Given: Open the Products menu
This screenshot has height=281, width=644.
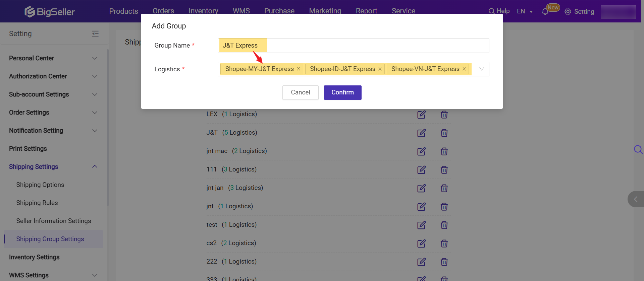Looking at the screenshot, I should point(123,11).
